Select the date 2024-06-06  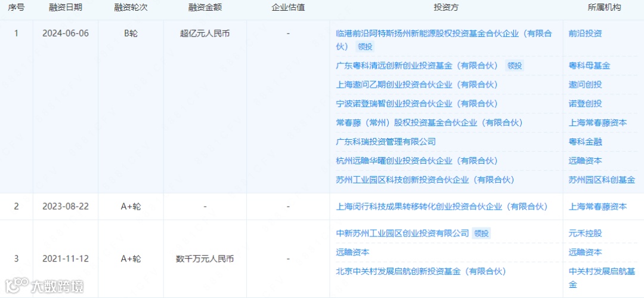tap(66, 34)
